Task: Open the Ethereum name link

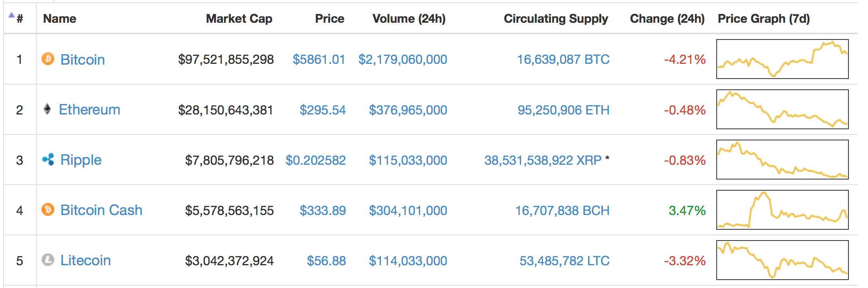Action: pyautogui.click(x=89, y=110)
